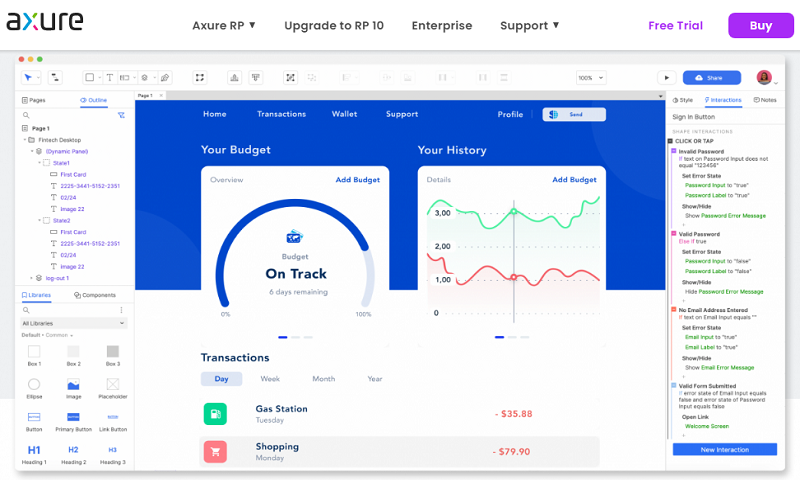Screen dimensions: 800x480
Task: Select the arrow selection tool
Action: click(28, 78)
